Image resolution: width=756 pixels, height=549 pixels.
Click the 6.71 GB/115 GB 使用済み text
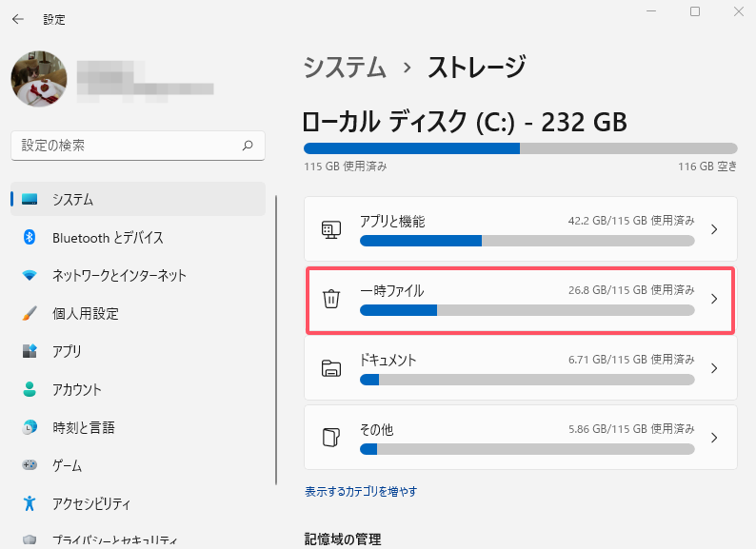[x=631, y=360]
